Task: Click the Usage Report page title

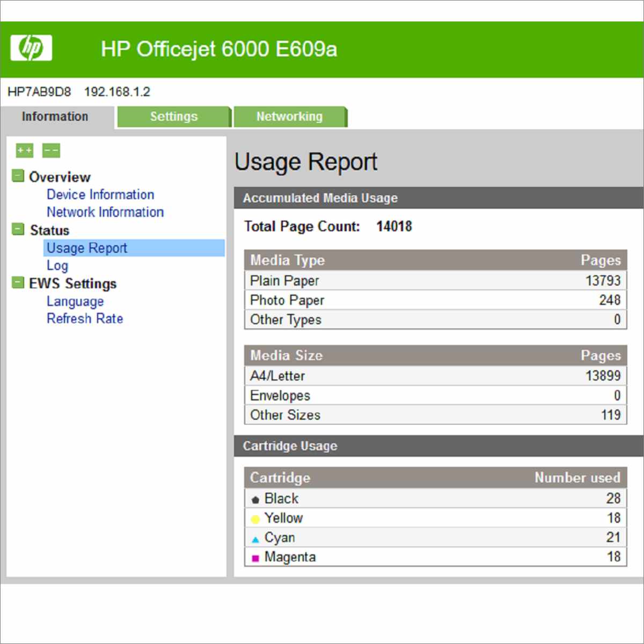Action: click(x=306, y=162)
